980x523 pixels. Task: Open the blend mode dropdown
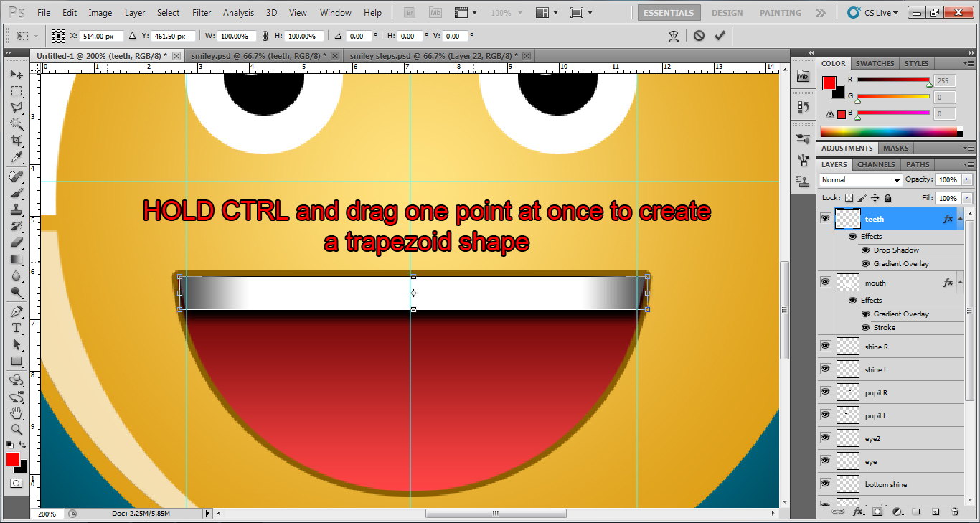pyautogui.click(x=860, y=179)
